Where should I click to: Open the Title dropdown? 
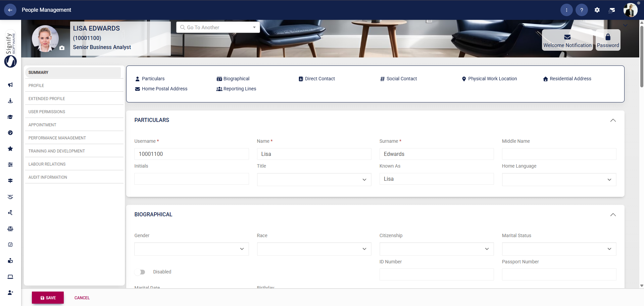coord(364,179)
